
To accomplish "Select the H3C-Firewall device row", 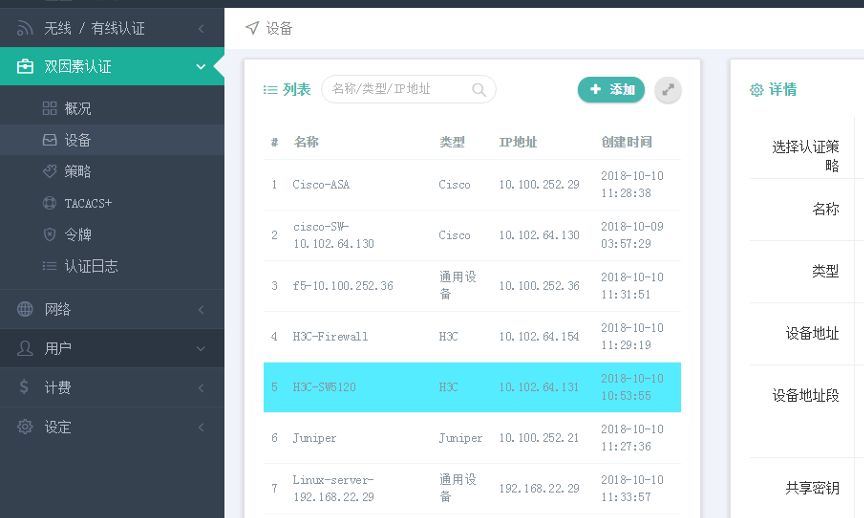I will coord(472,337).
